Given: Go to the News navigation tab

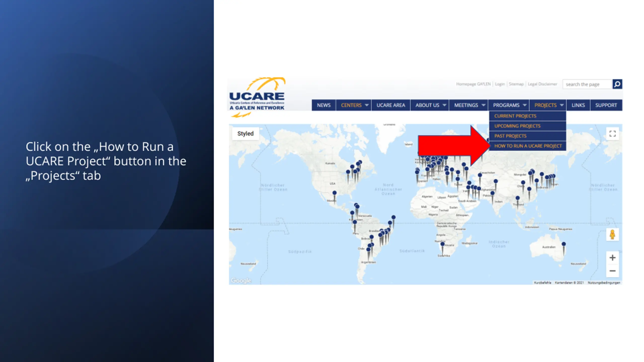Looking at the screenshot, I should pyautogui.click(x=324, y=105).
